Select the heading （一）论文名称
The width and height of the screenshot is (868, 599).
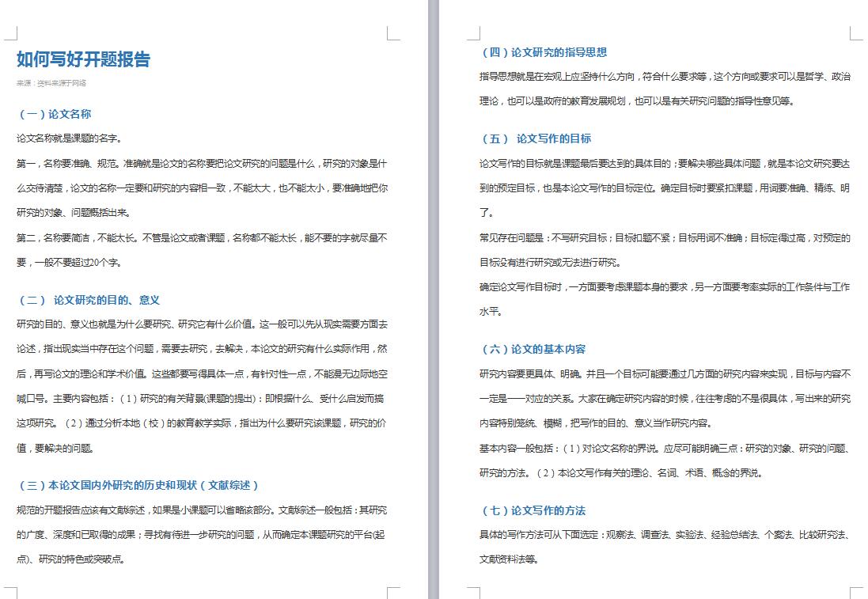point(54,114)
